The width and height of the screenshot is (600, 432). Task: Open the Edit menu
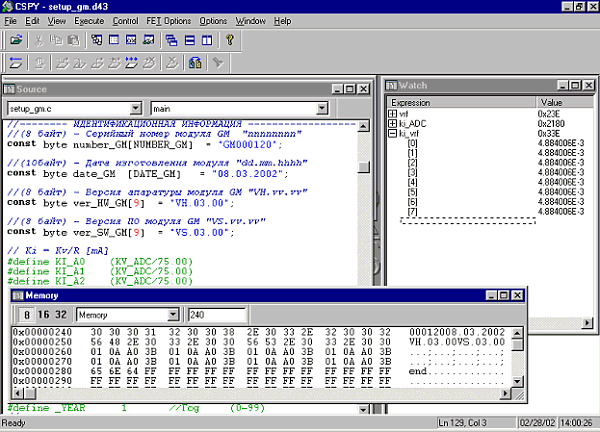(33, 21)
